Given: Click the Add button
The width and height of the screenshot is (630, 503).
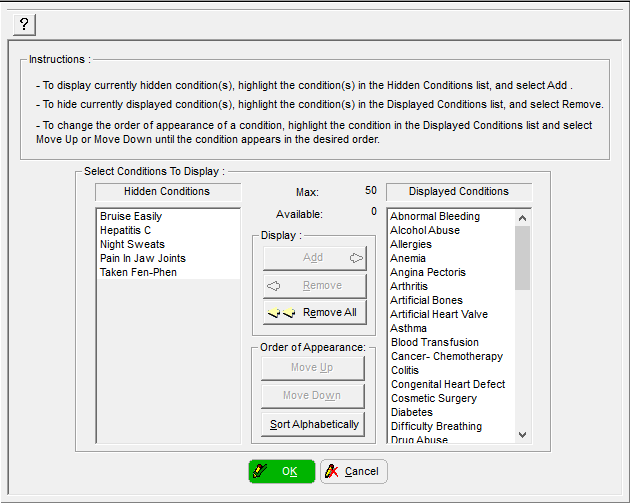Looking at the screenshot, I should [x=315, y=258].
